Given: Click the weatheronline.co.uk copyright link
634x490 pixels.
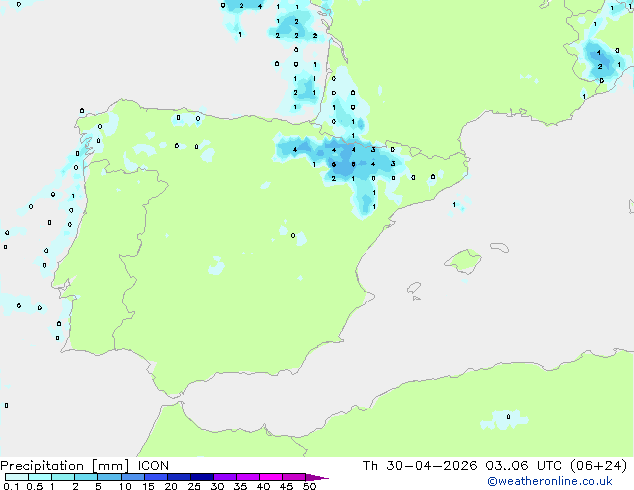Looking at the screenshot, I should coord(550,481).
